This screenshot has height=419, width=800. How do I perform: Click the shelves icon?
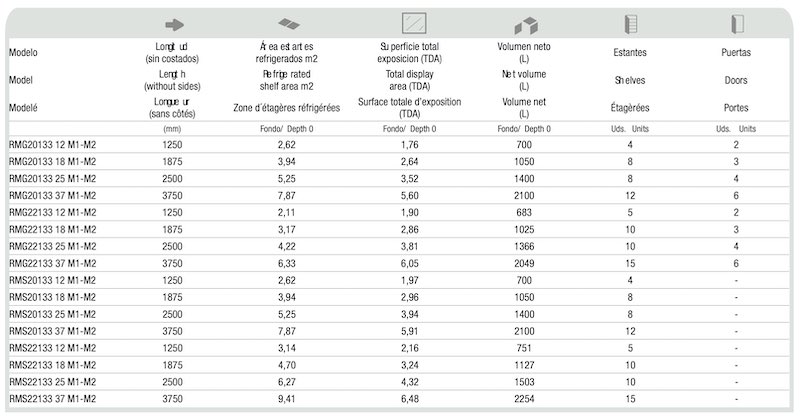pyautogui.click(x=631, y=24)
